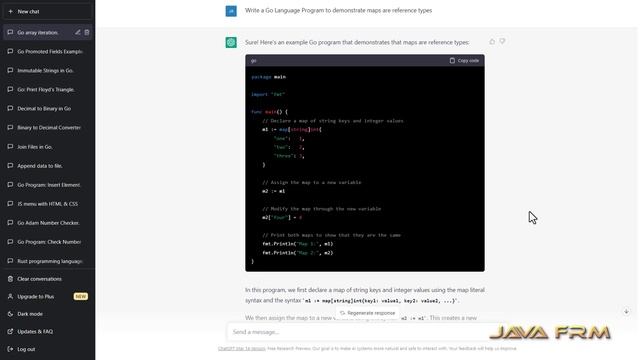Image resolution: width=640 pixels, height=360 pixels.
Task: Click the NEW badge on Upgrade to Plus
Action: (x=80, y=297)
